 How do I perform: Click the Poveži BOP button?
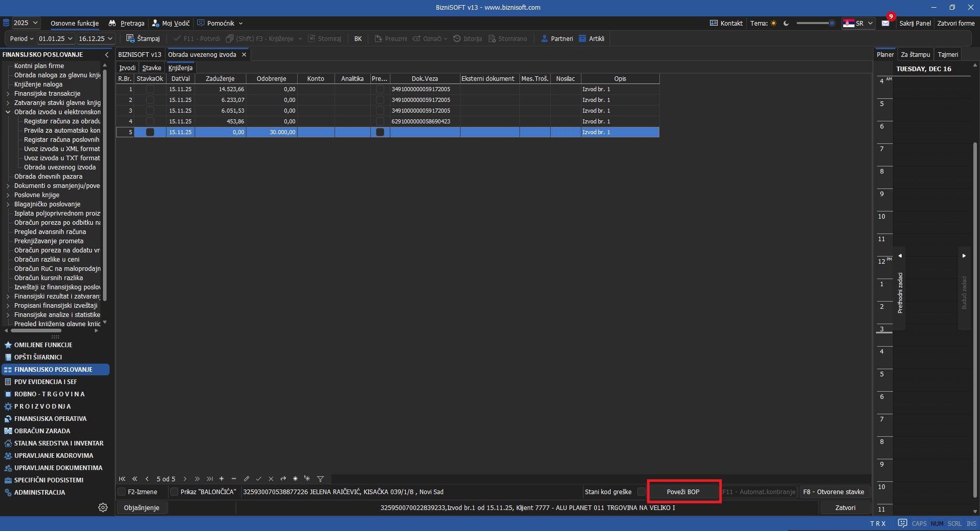click(x=683, y=492)
